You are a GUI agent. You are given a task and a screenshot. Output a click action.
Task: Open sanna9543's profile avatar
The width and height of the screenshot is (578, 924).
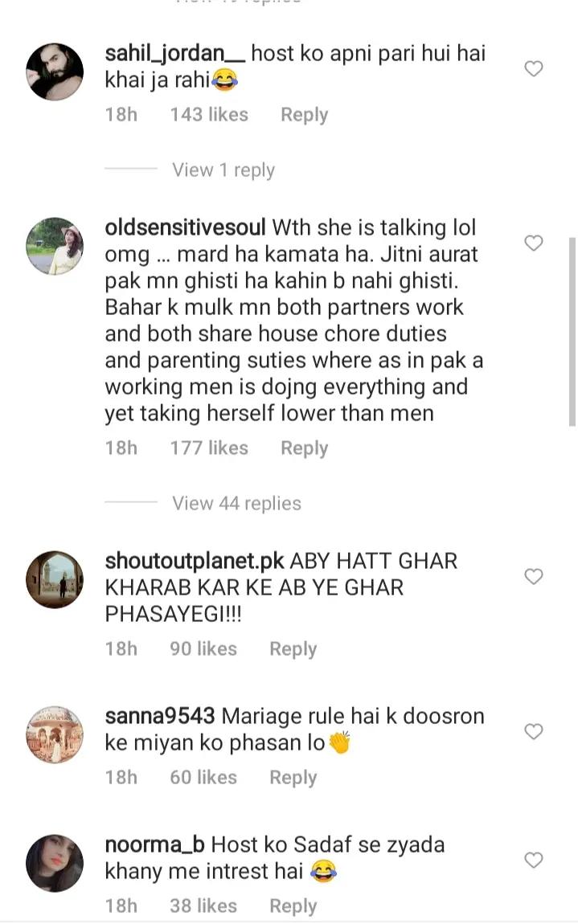pyautogui.click(x=55, y=735)
